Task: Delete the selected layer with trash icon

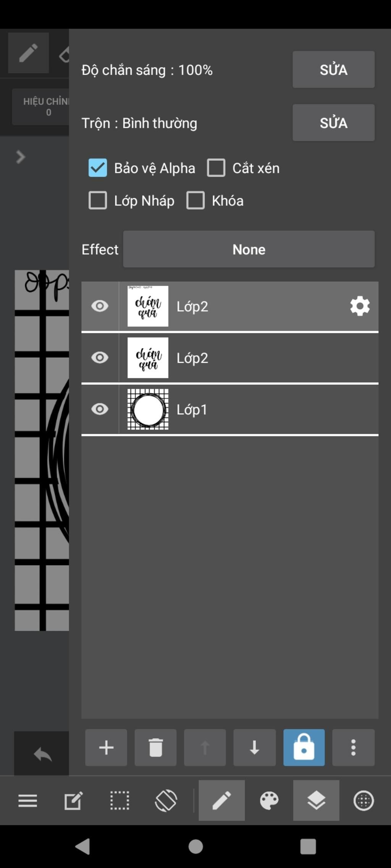Action: pos(155,747)
